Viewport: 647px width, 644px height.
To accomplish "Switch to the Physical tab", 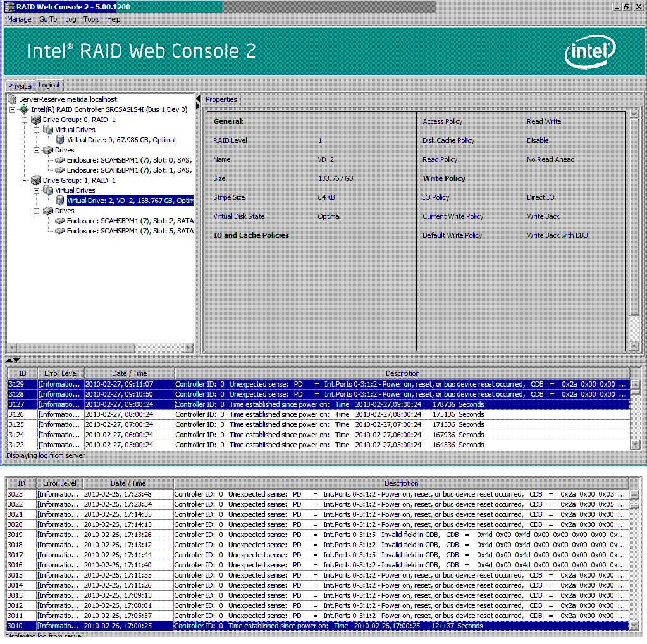I will tap(20, 86).
